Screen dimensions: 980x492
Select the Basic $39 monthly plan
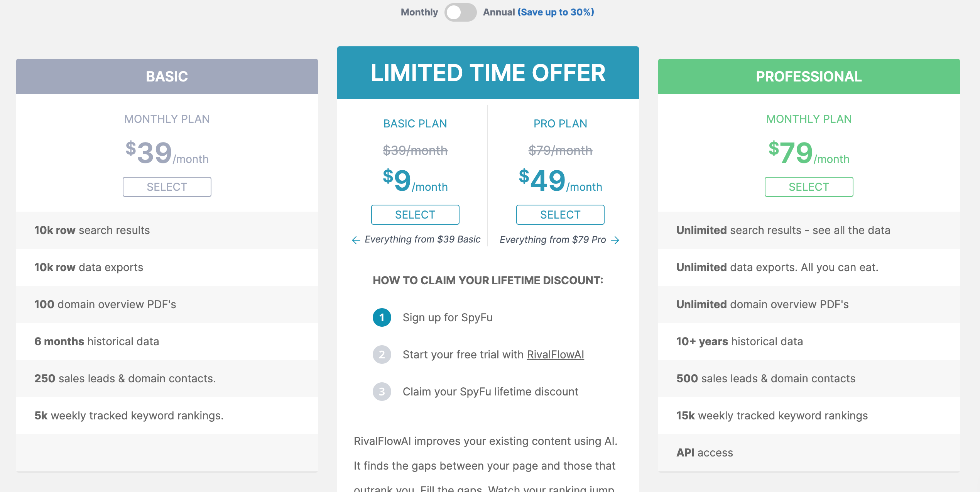[x=167, y=187]
